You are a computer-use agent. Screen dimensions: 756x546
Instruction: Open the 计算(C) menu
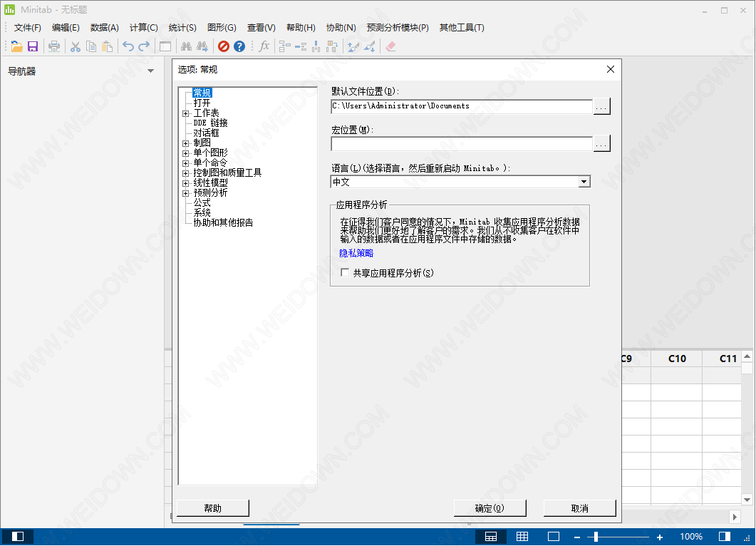(144, 28)
